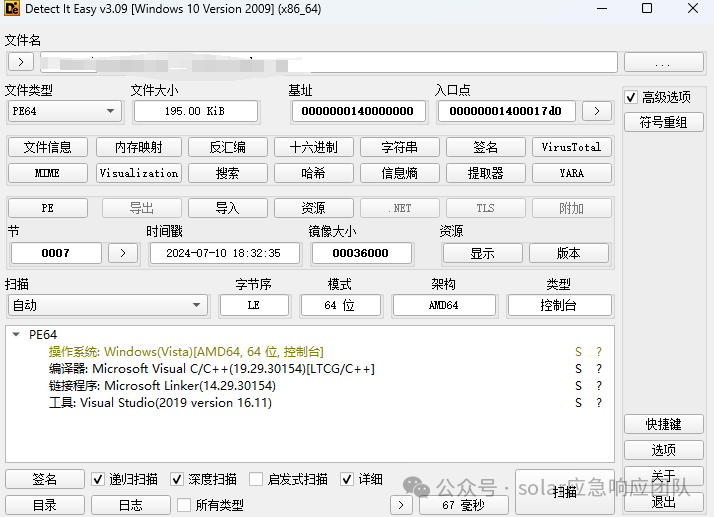Viewport: 714px width, 517px height.
Task: Open 选项 options
Action: click(x=663, y=450)
